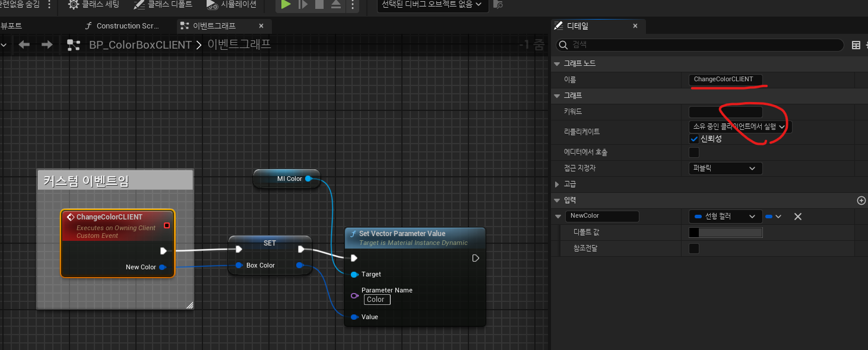Click SET node exec output pin
Image resolution: width=868 pixels, height=350 pixels.
[301, 249]
